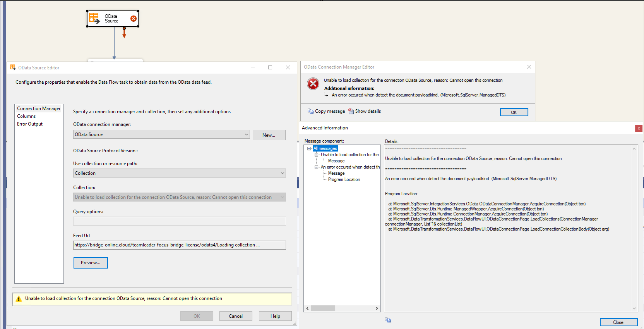Click the Copy message icon
Image resolution: width=644 pixels, height=329 pixels.
click(310, 111)
